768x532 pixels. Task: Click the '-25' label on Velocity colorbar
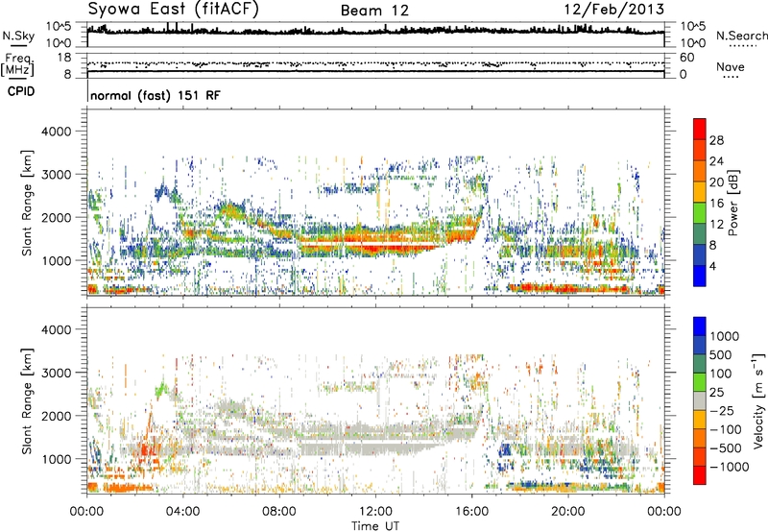click(722, 410)
